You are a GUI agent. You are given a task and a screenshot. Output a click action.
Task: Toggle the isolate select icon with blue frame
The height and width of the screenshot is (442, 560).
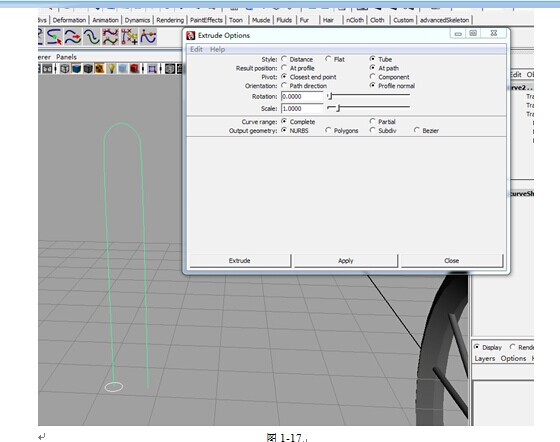pyautogui.click(x=152, y=69)
